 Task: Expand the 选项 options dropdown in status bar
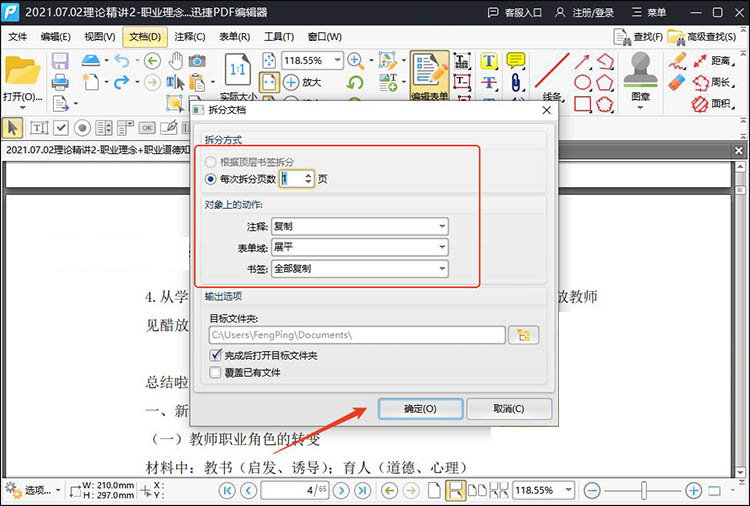click(x=58, y=490)
